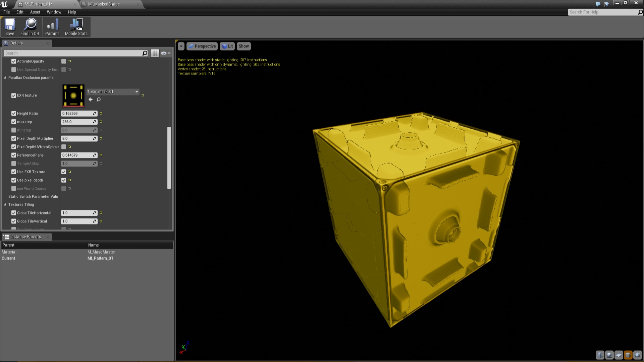Image resolution: width=644 pixels, height=362 pixels.
Task: Click Details panel vertical scrollbar
Action: coord(169,158)
